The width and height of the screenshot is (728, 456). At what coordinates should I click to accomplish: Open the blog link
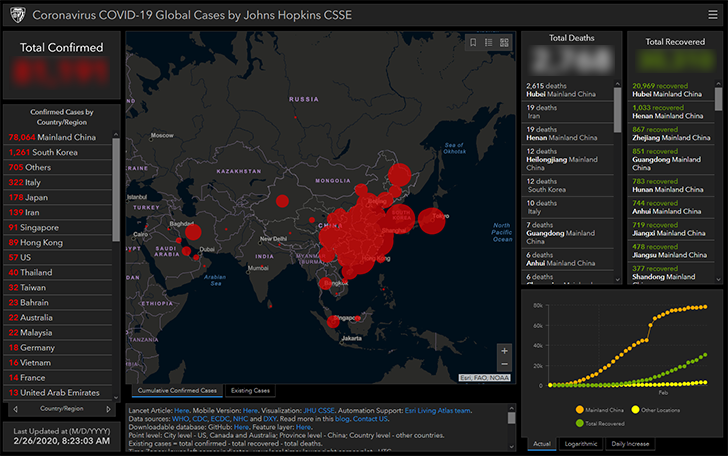click(342, 419)
